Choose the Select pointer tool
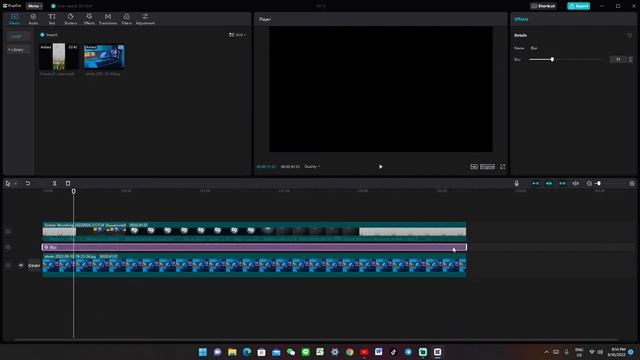This screenshot has width=640, height=360. (x=8, y=184)
